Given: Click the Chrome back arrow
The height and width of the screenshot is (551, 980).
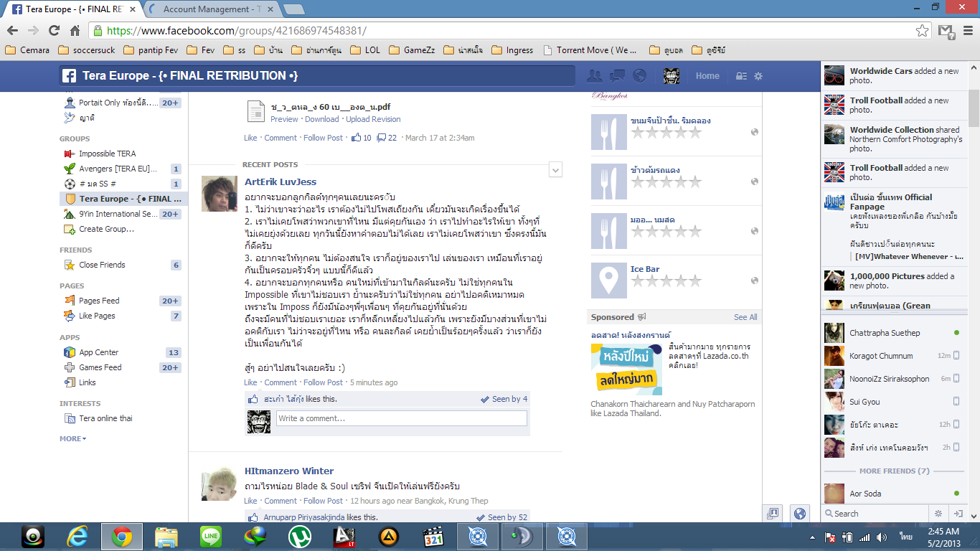Looking at the screenshot, I should 12,31.
